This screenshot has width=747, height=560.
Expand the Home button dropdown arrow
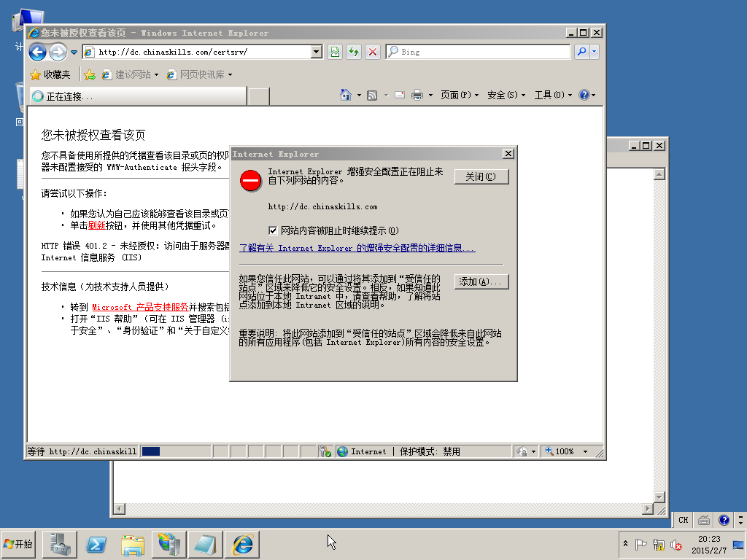point(359,96)
